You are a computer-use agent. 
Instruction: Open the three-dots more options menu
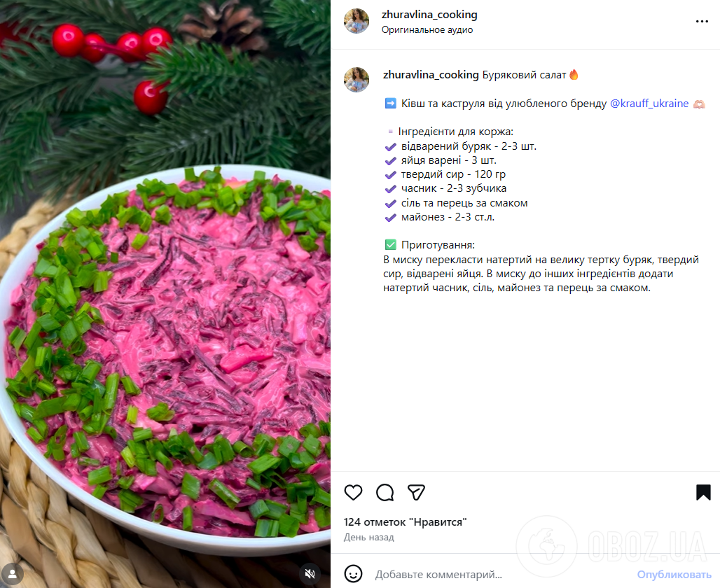702,22
